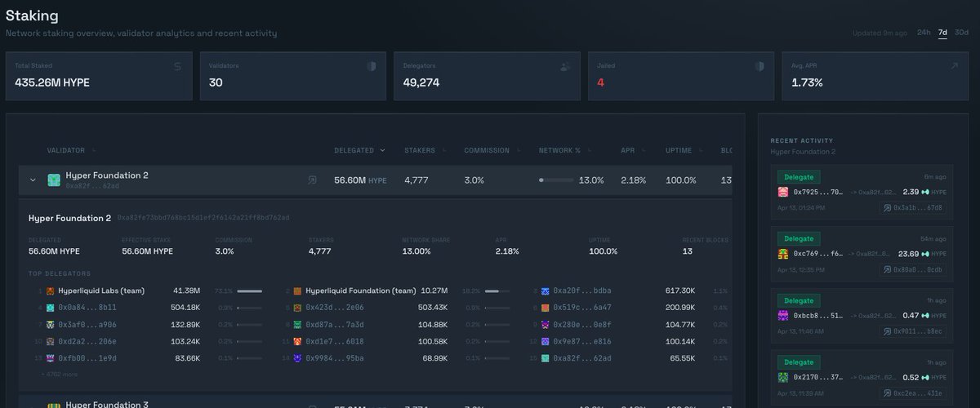The width and height of the screenshot is (980, 408).
Task: Click the avatar of activity address 0xbcb8...51
Action: click(783, 316)
